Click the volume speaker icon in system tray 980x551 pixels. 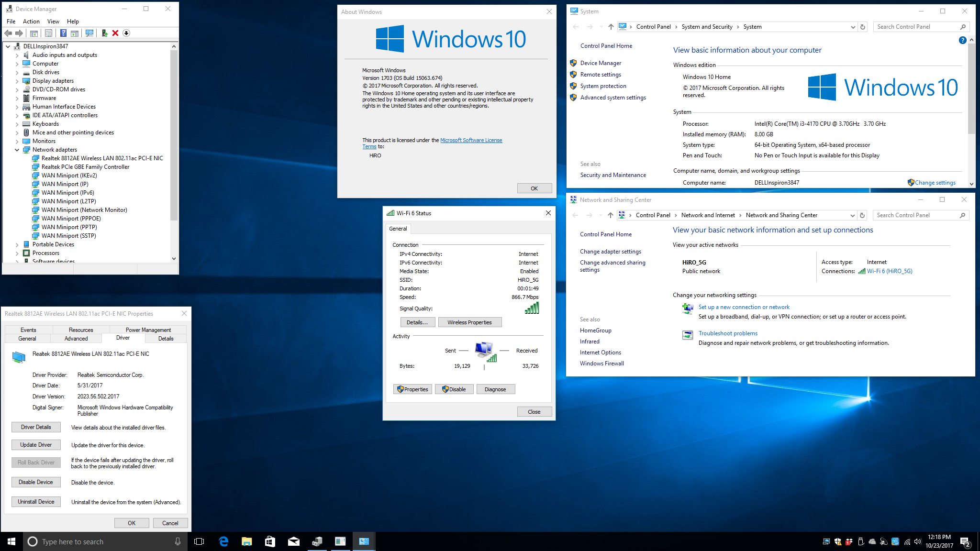tap(918, 541)
